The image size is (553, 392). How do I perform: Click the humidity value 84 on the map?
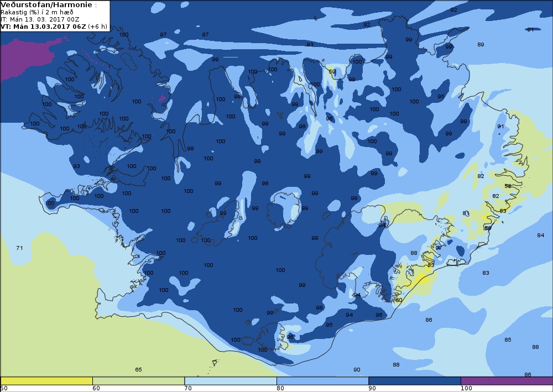(x=541, y=235)
